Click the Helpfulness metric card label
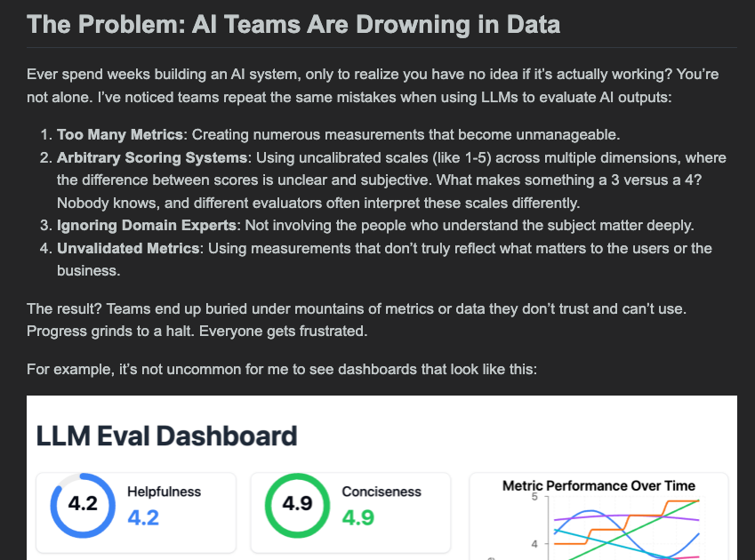This screenshot has height=560, width=755. click(x=164, y=492)
